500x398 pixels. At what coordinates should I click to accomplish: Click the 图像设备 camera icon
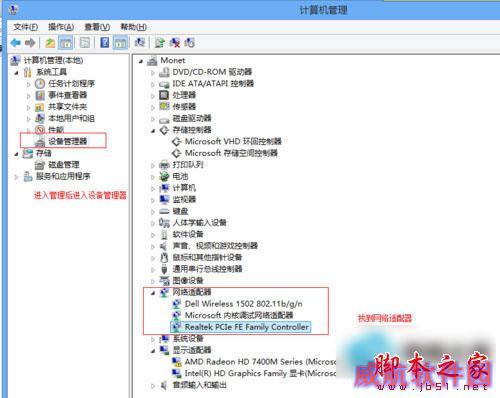click(164, 280)
